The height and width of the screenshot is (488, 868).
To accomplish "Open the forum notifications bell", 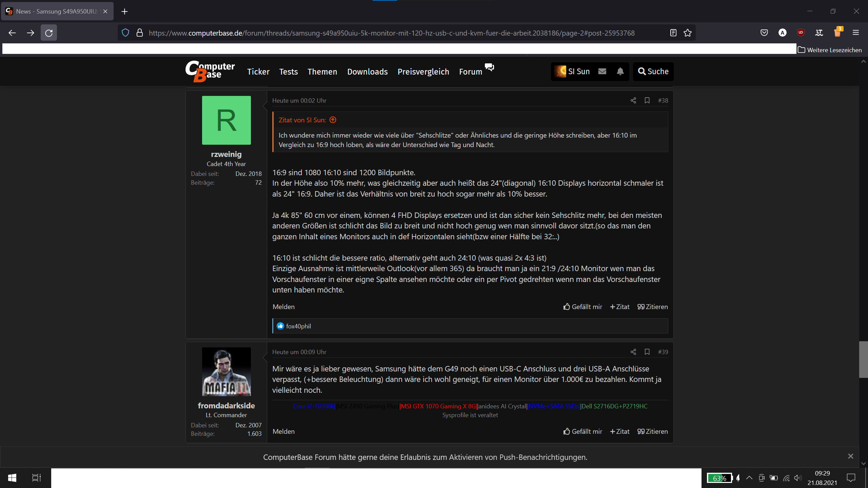I will click(x=620, y=72).
